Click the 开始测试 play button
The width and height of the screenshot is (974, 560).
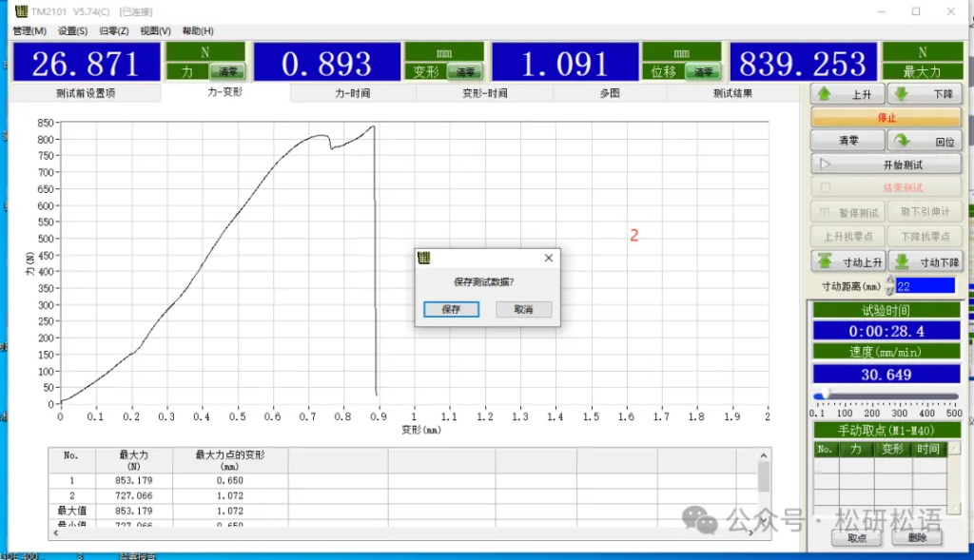[886, 164]
